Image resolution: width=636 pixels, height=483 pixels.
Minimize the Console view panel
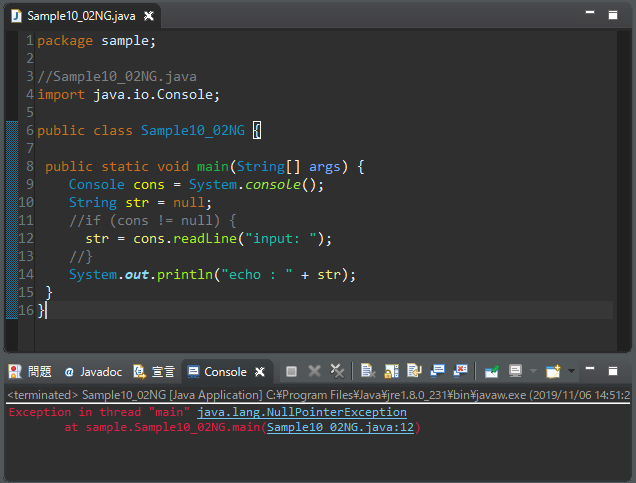pos(588,370)
